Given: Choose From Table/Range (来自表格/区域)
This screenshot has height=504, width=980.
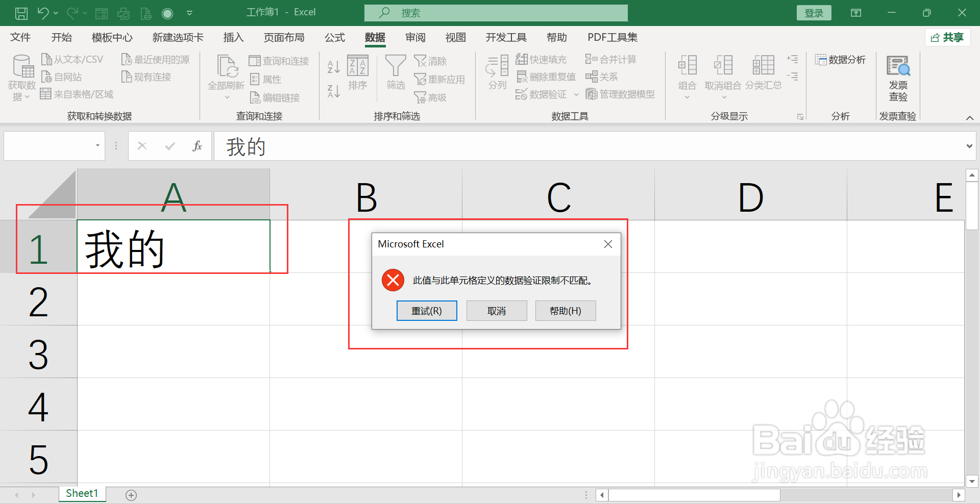Looking at the screenshot, I should 77,94.
